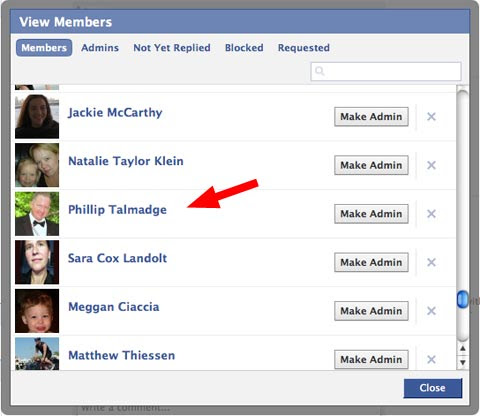Screen dimensions: 480x416
Task: Open Meggan Ciaccia's profile picture thumbnail
Action: [37, 311]
